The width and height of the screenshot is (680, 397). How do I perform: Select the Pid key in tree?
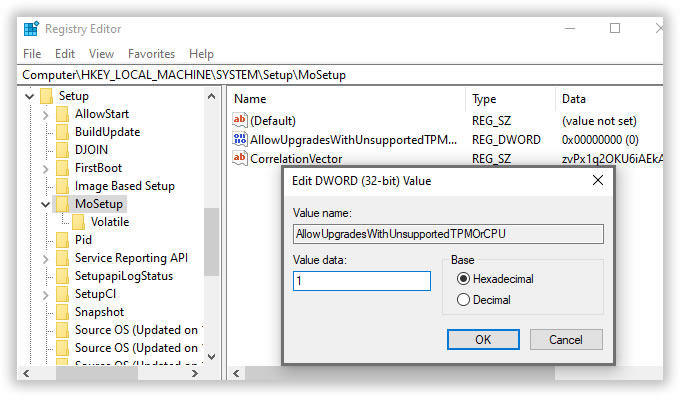(83, 240)
